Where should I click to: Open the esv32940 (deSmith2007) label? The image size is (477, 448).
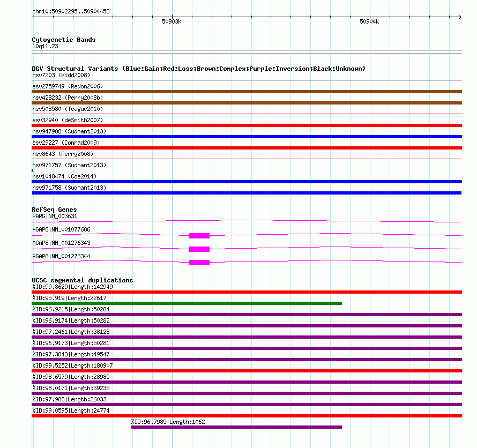[x=68, y=120]
